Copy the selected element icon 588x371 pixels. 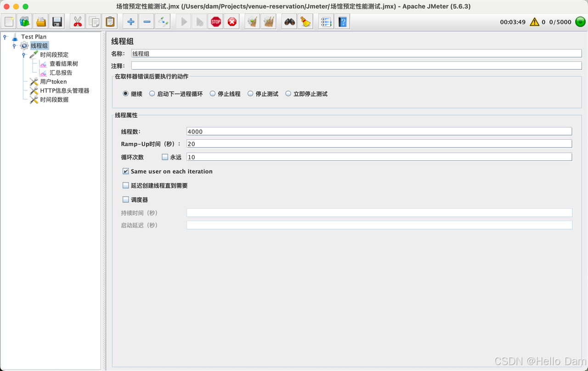pos(94,22)
